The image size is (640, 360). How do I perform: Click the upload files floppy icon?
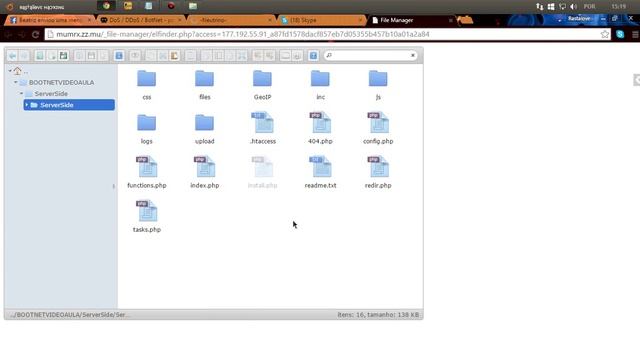(63, 56)
